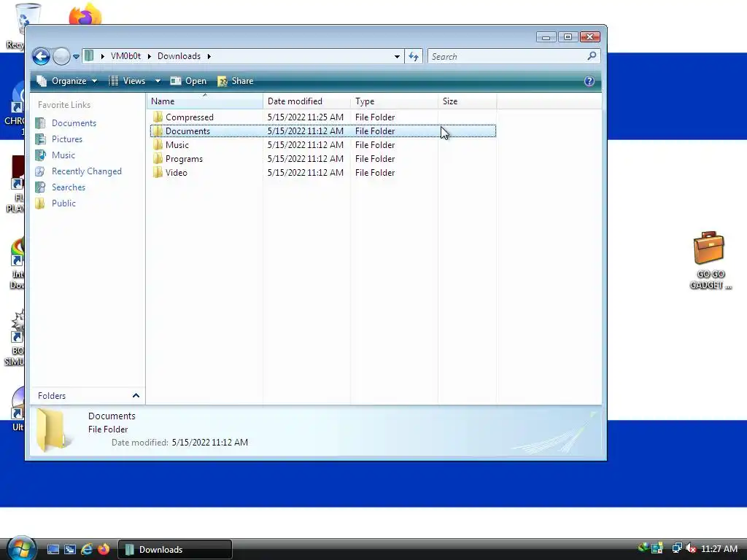Open recent pages dropdown next to Forward button
Viewport: 747px width, 560px height.
(x=76, y=57)
